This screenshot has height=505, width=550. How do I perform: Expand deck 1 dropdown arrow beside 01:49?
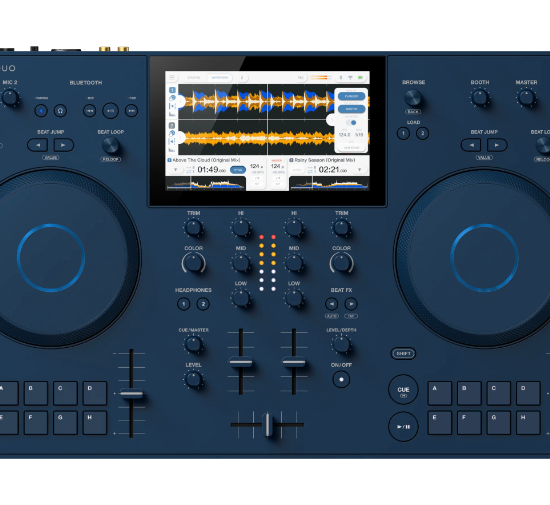point(175,170)
